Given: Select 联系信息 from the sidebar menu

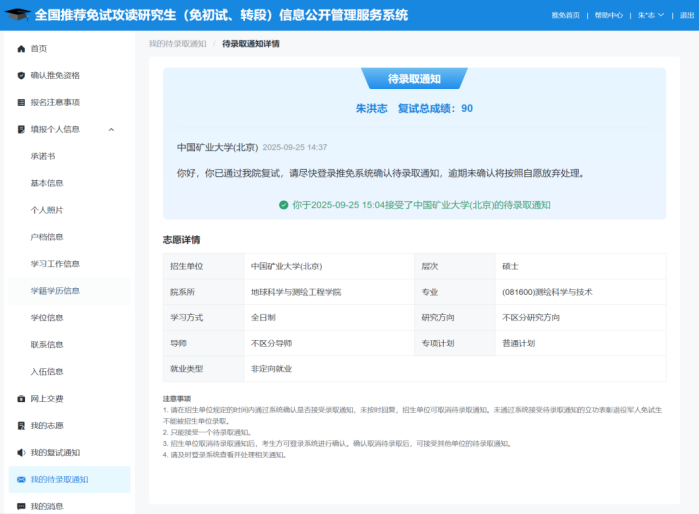Looking at the screenshot, I should [47, 344].
